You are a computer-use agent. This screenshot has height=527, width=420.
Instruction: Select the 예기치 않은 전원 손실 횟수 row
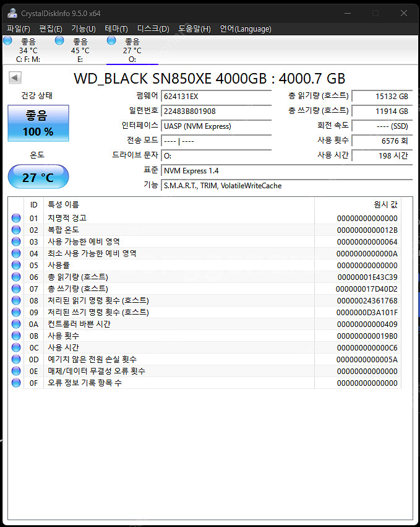point(205,359)
